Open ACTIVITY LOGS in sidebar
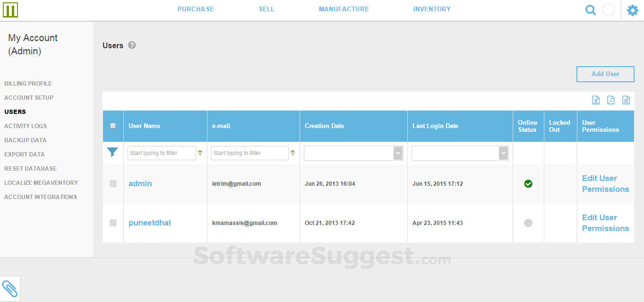Image resolution: width=644 pixels, height=302 pixels. click(x=26, y=126)
